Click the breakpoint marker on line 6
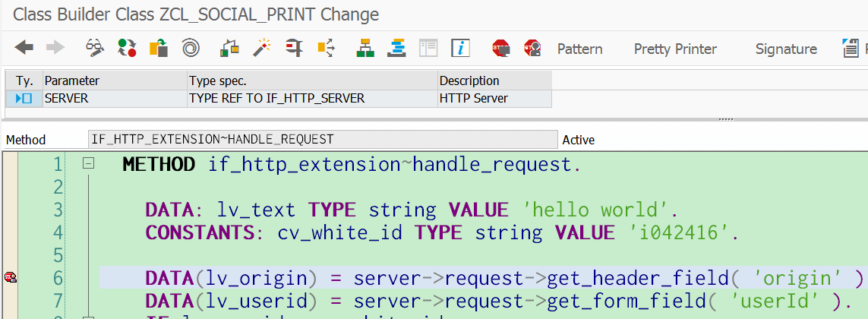 pos(10,277)
